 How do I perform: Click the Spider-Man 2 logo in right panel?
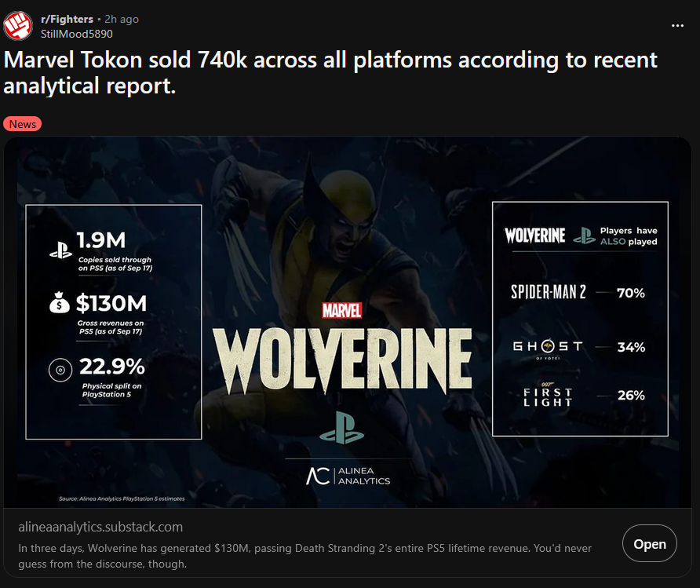(549, 292)
